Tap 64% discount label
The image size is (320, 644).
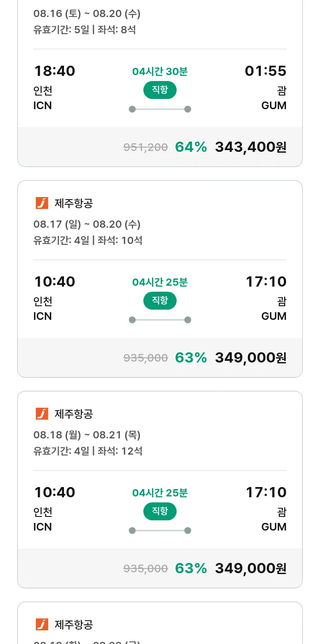[x=191, y=147]
